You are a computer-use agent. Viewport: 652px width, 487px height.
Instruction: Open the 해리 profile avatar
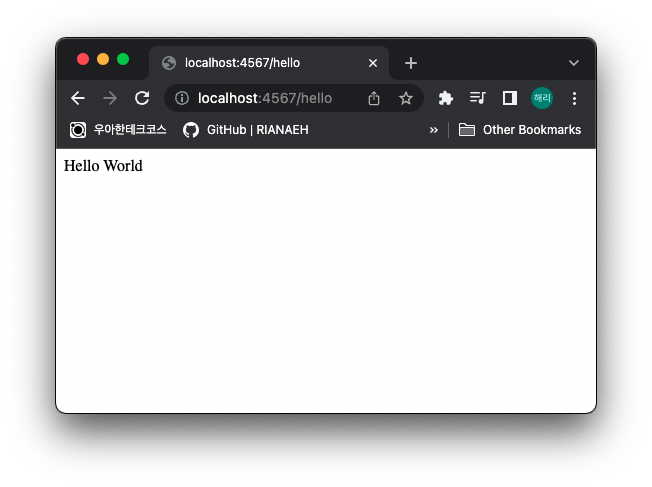coord(542,99)
